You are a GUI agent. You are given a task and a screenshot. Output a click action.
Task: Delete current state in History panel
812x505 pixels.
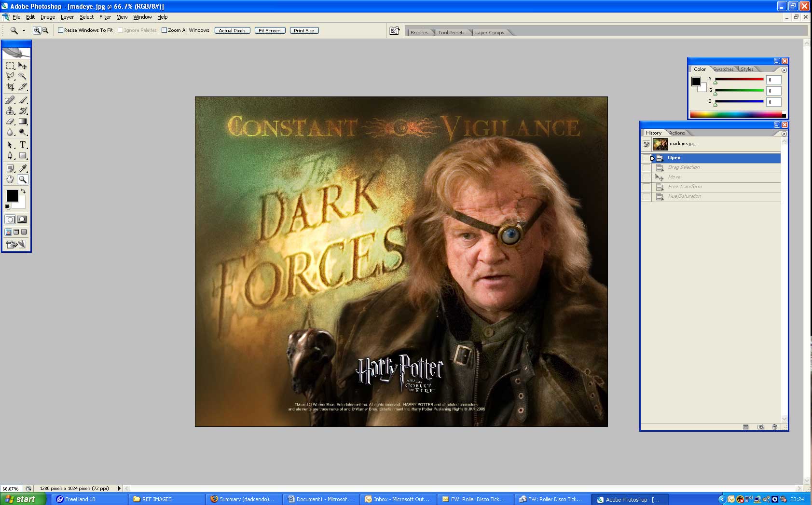pyautogui.click(x=774, y=427)
